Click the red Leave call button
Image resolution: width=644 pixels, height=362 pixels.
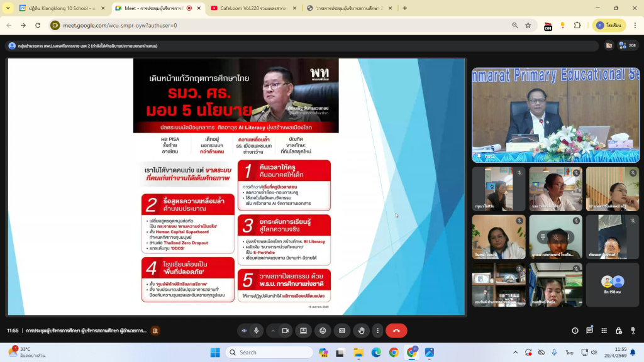[x=396, y=331]
